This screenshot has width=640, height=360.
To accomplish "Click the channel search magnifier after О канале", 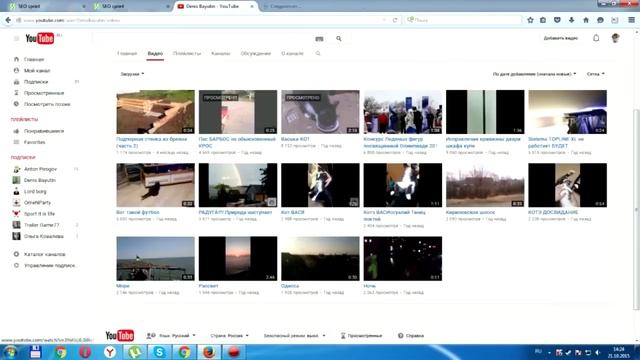I will (x=318, y=53).
